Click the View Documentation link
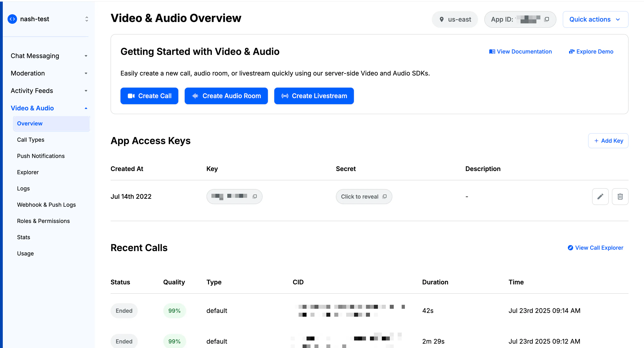Screen dimensions: 644x348 point(520,52)
